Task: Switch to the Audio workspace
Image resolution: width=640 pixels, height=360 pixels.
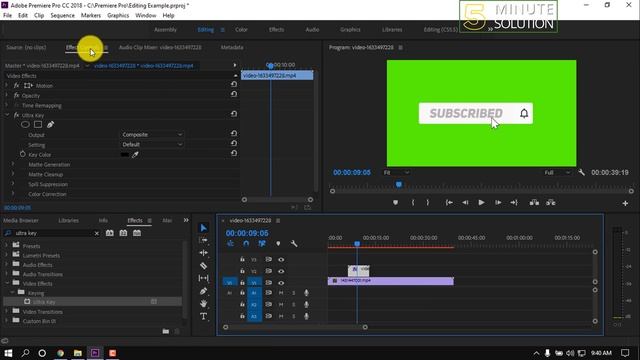Action: click(312, 30)
